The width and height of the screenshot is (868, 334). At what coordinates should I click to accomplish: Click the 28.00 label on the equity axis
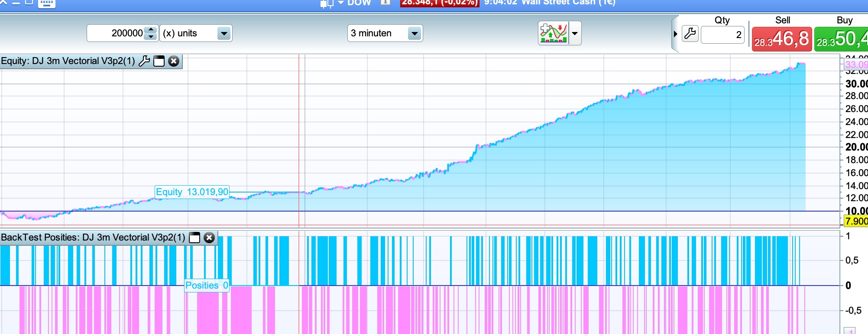856,96
